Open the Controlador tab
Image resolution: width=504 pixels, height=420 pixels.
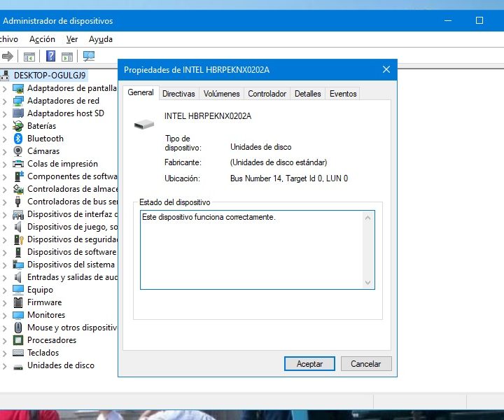pyautogui.click(x=267, y=94)
